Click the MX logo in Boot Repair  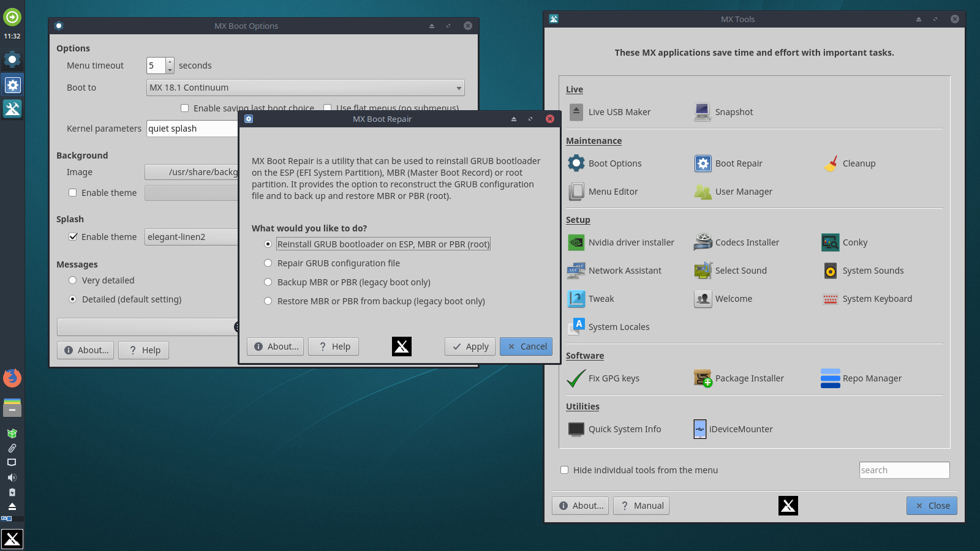402,347
